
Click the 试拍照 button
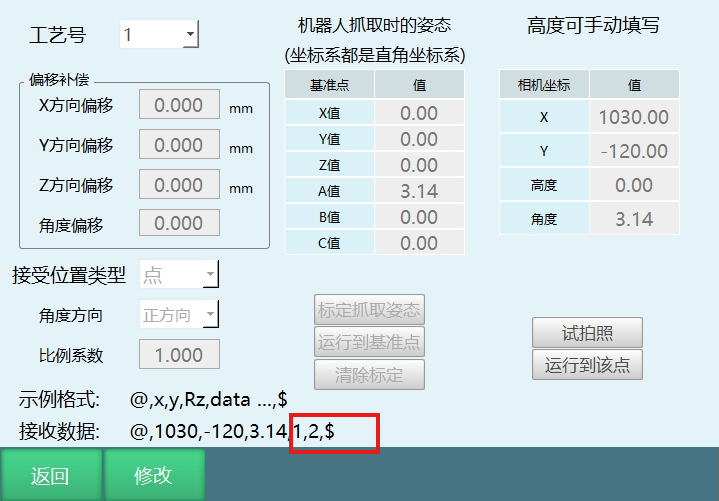tap(587, 333)
